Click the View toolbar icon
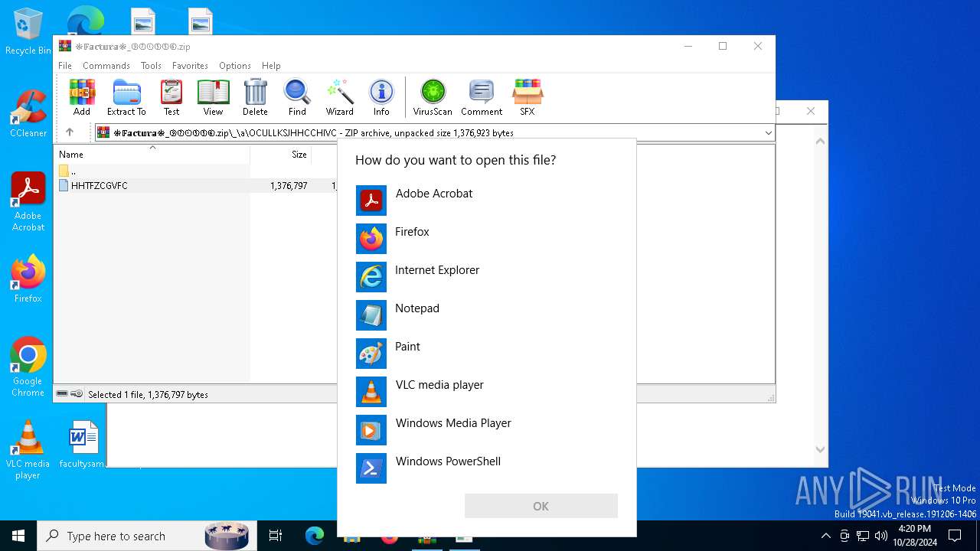The height and width of the screenshot is (551, 980). pos(213,97)
